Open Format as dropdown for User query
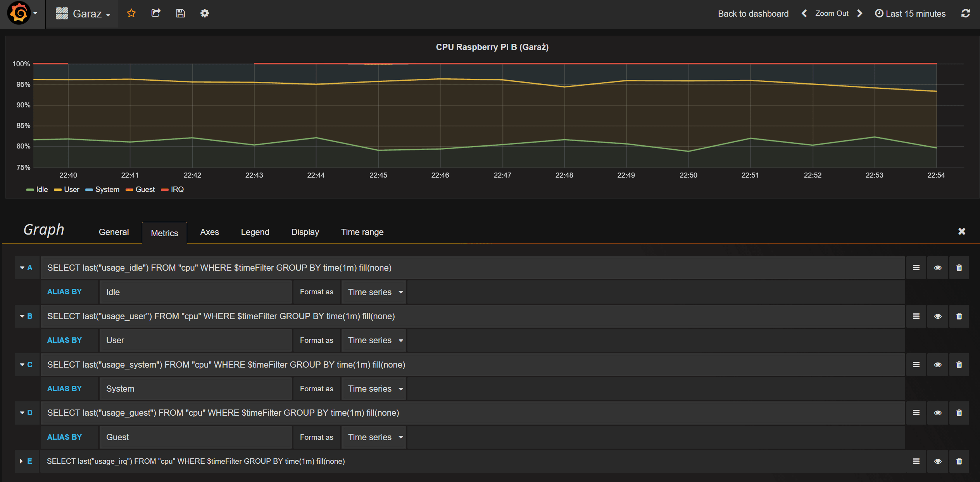 374,340
